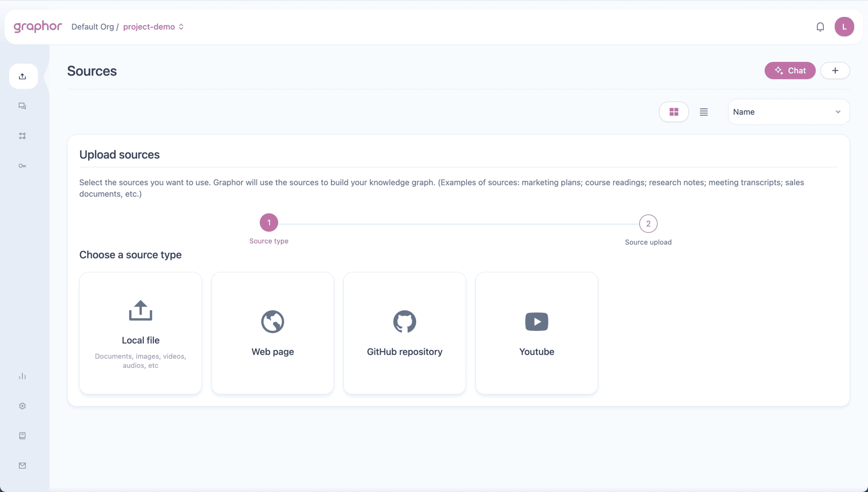The height and width of the screenshot is (492, 868).
Task: Open the analytics bar-chart icon in sidebar
Action: tap(22, 376)
